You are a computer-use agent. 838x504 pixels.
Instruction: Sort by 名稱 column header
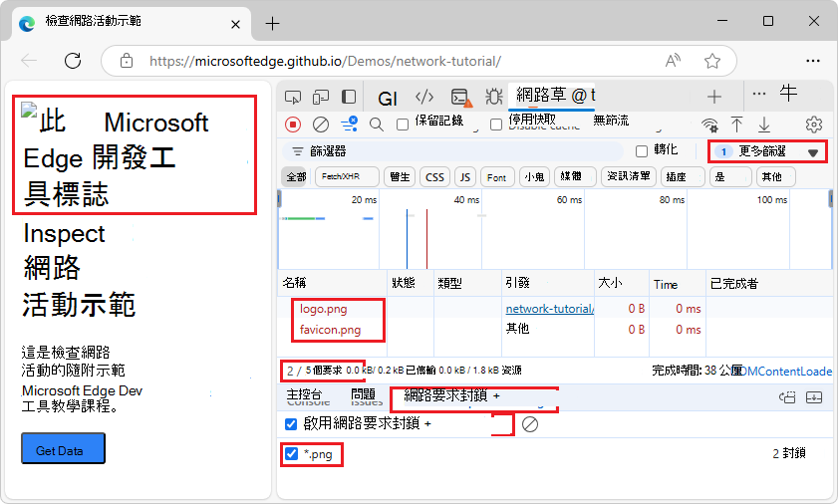coord(332,283)
